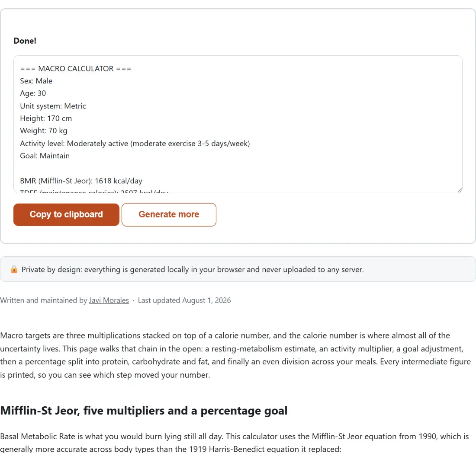Click the Unit system: Metric line
Screen dimensions: 476x453
pyautogui.click(x=53, y=106)
